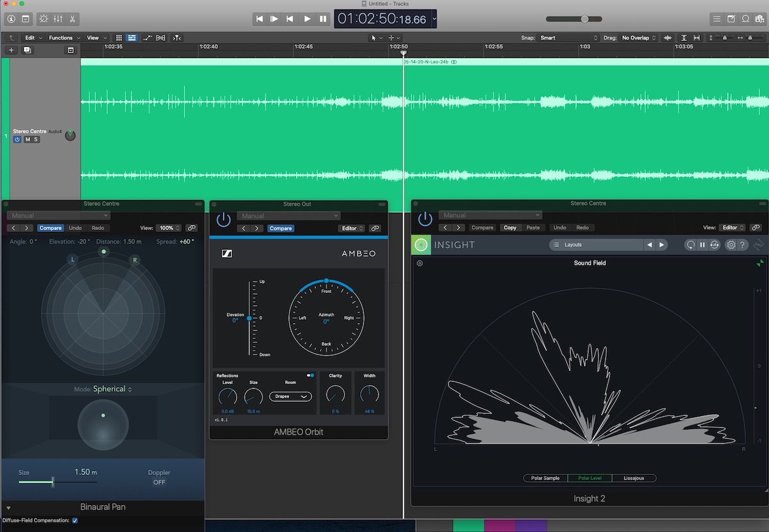Click Play from Selection transport button

tap(275, 19)
